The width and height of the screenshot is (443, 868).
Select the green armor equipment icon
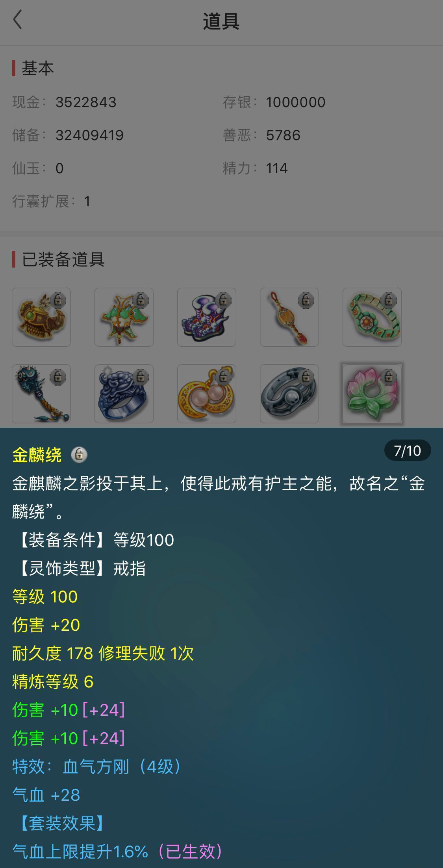pyautogui.click(x=124, y=317)
